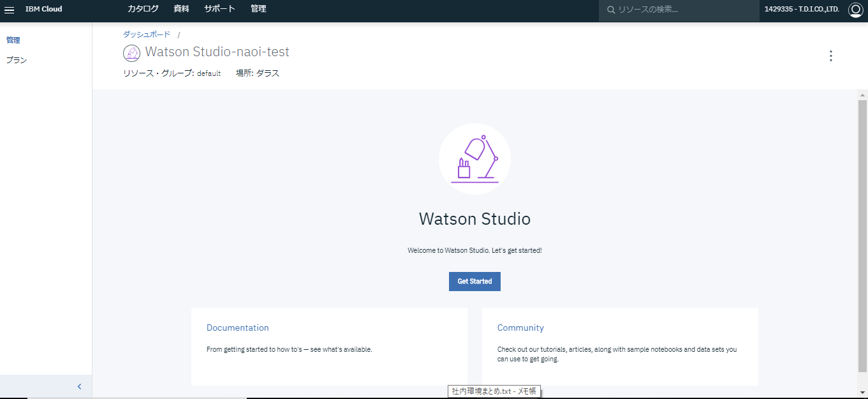Open the hamburger navigation menu
Image resolution: width=868 pixels, height=399 pixels.
click(10, 10)
